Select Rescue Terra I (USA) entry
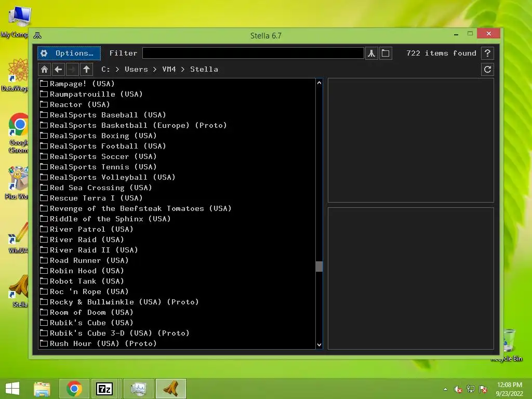Image resolution: width=532 pixels, height=399 pixels. tap(177, 198)
